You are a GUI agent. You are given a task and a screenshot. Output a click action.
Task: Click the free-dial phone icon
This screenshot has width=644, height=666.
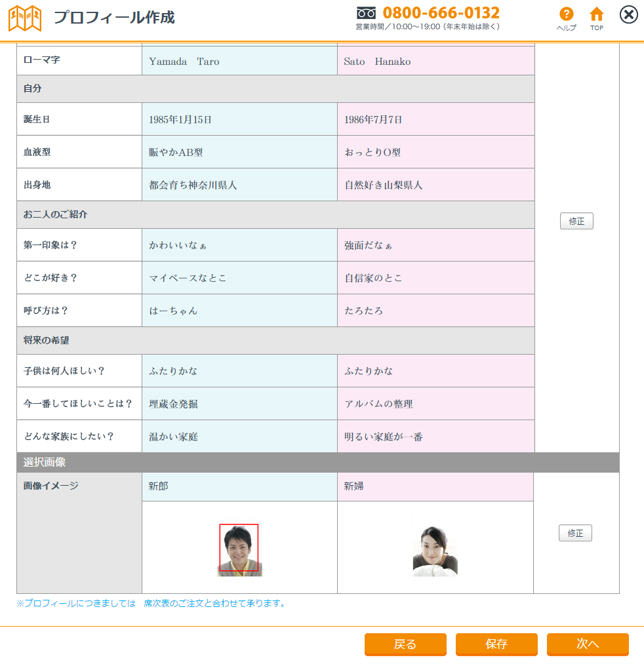coord(366,12)
